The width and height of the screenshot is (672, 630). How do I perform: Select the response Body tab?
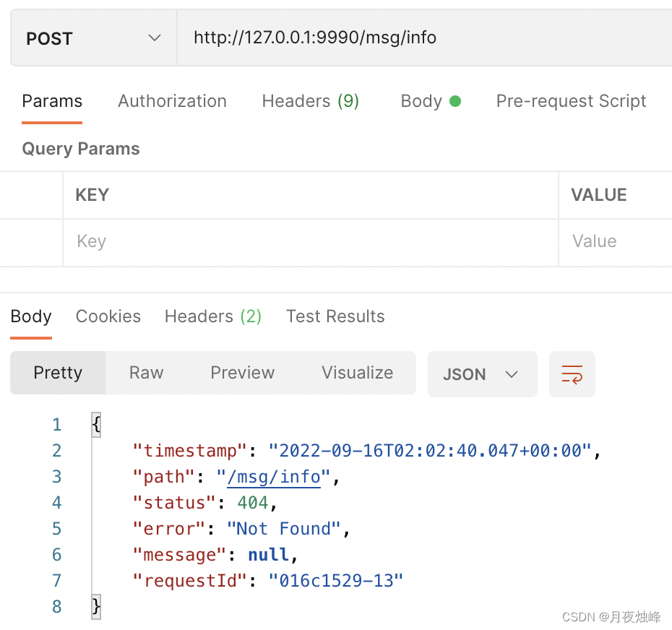(x=31, y=316)
